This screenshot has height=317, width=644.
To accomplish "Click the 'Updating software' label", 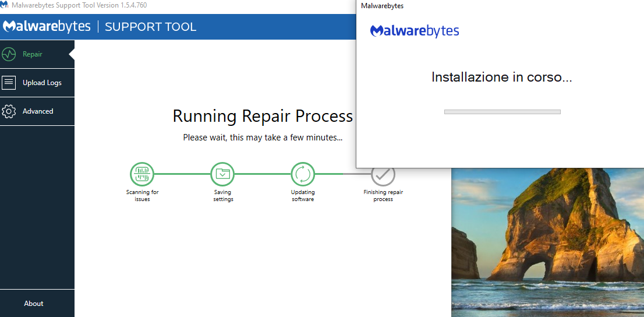I will (303, 196).
